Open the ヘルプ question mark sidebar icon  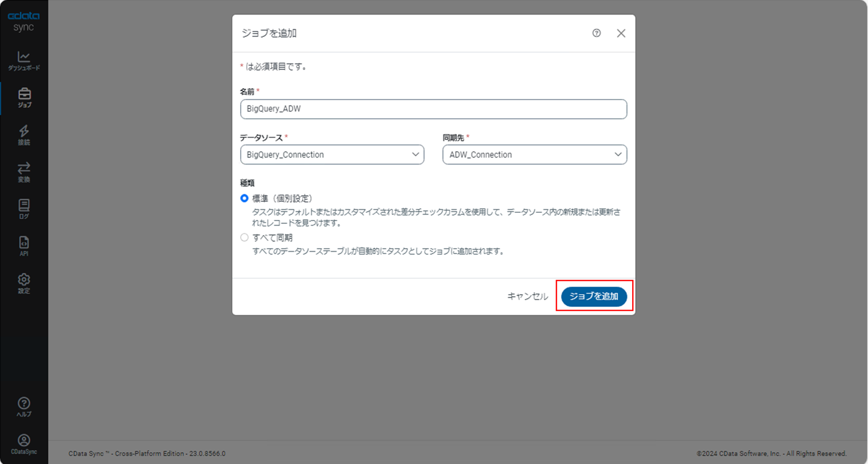tap(24, 407)
